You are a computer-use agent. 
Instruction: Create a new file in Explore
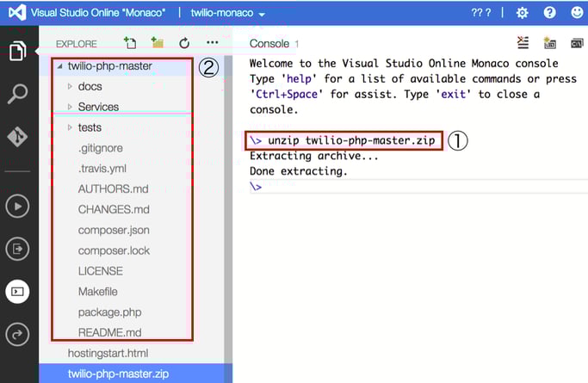tap(130, 43)
